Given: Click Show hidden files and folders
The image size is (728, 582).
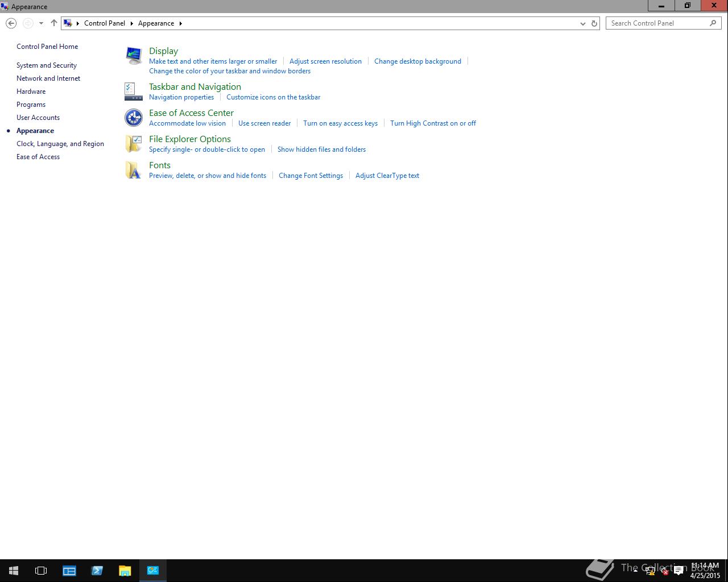Looking at the screenshot, I should coord(321,149).
